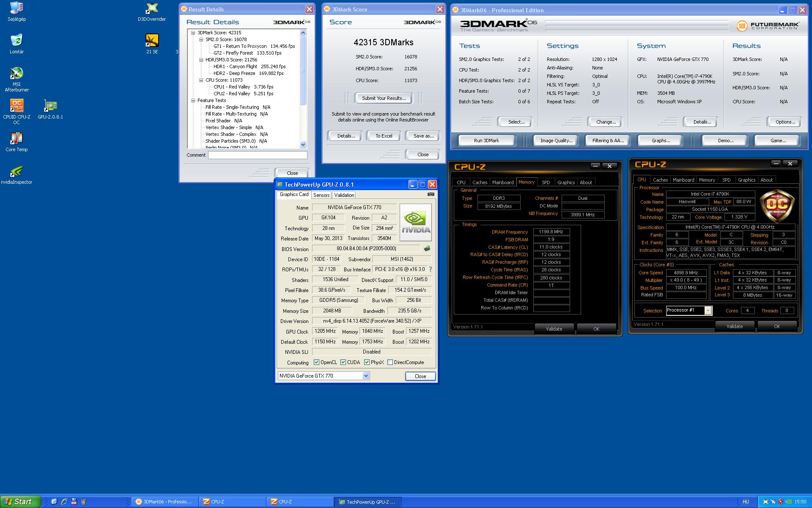The height and width of the screenshot is (508, 812).
Task: Select the HDR2 - Deep Freeze result row
Action: [x=248, y=73]
